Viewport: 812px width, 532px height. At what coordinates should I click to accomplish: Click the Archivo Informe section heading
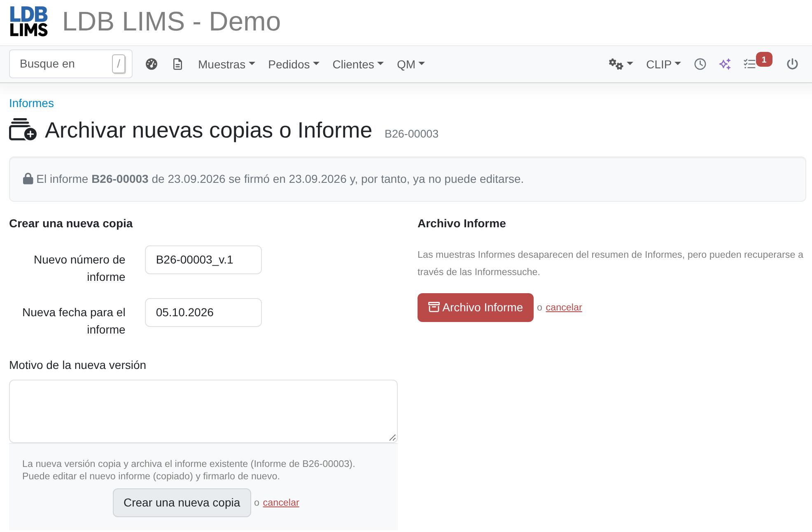tap(462, 224)
